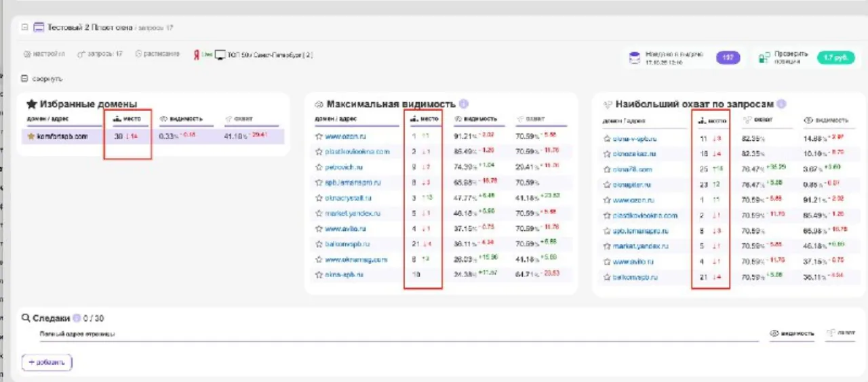Sort Максимальная видимость table by охват
The width and height of the screenshot is (868, 382).
[x=530, y=119]
